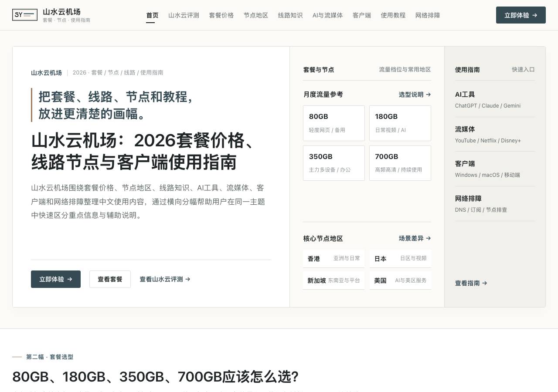Visit AI与流媒体 from the nav bar
The image size is (558, 392).
pyautogui.click(x=328, y=15)
